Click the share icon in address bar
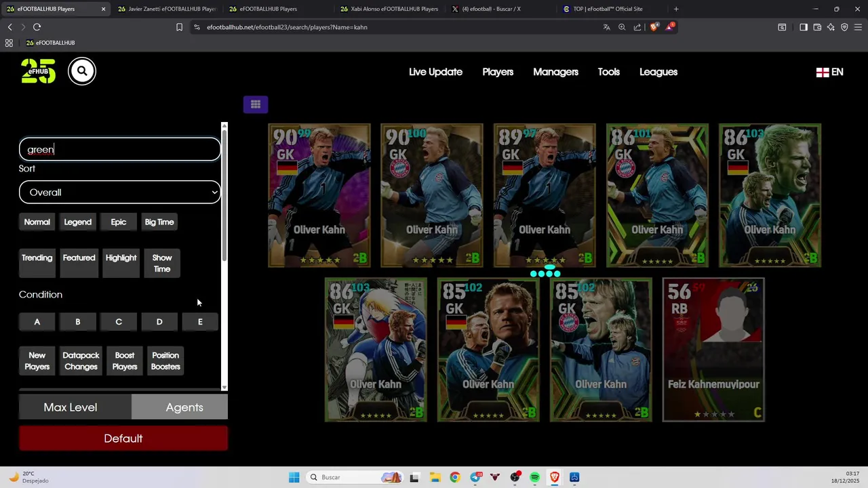 tap(637, 27)
